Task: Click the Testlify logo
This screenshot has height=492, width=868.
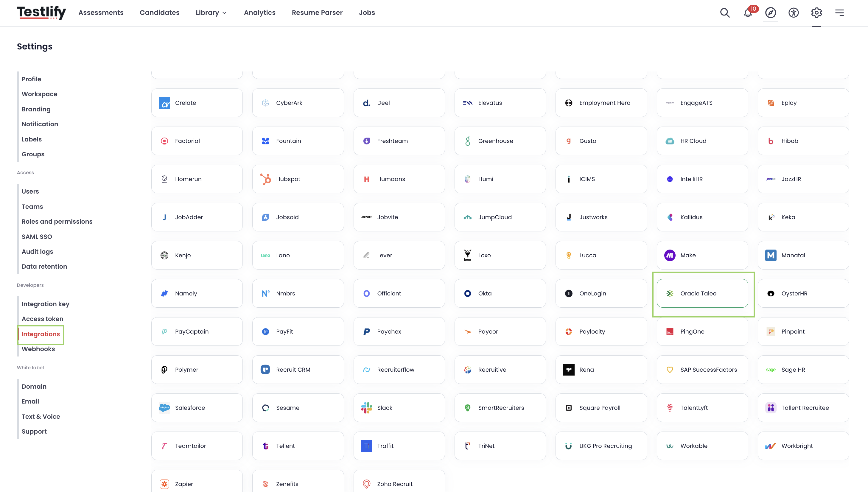Action: pyautogui.click(x=42, y=13)
